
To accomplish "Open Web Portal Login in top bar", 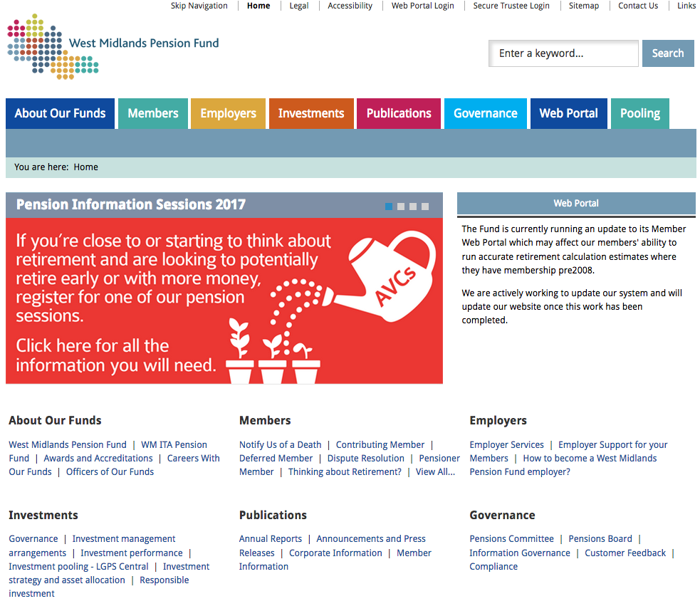I will (x=423, y=6).
